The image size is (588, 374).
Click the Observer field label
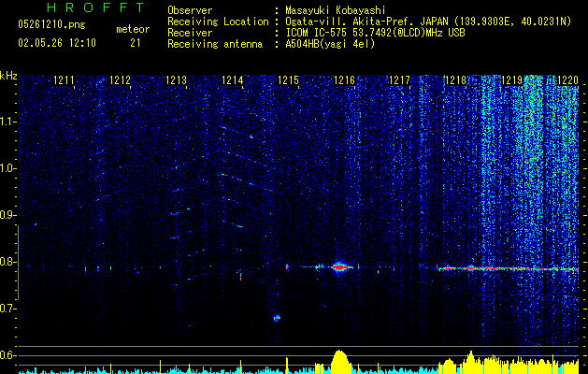tap(190, 10)
